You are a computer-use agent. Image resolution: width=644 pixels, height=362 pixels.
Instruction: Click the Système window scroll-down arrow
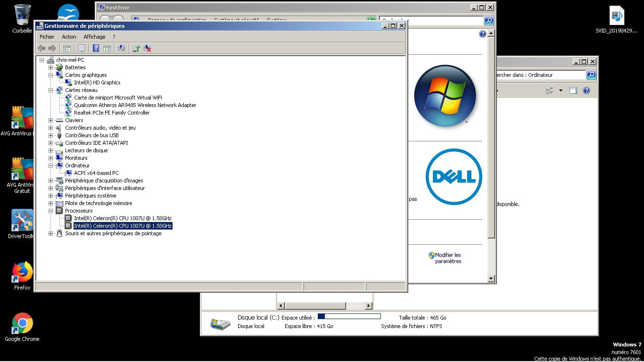[x=491, y=279]
